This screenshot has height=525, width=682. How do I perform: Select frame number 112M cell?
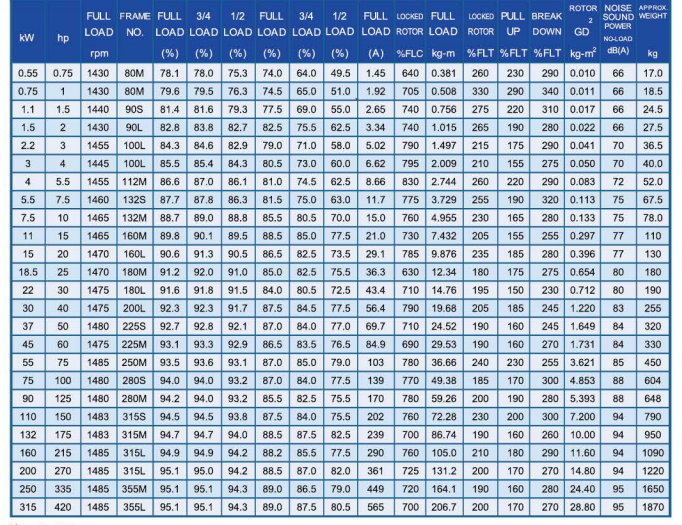pyautogui.click(x=134, y=182)
